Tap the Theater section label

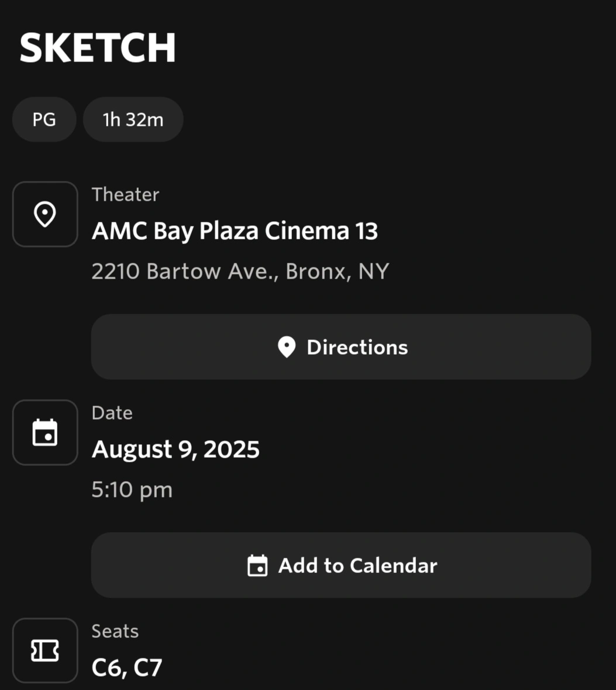pos(125,194)
